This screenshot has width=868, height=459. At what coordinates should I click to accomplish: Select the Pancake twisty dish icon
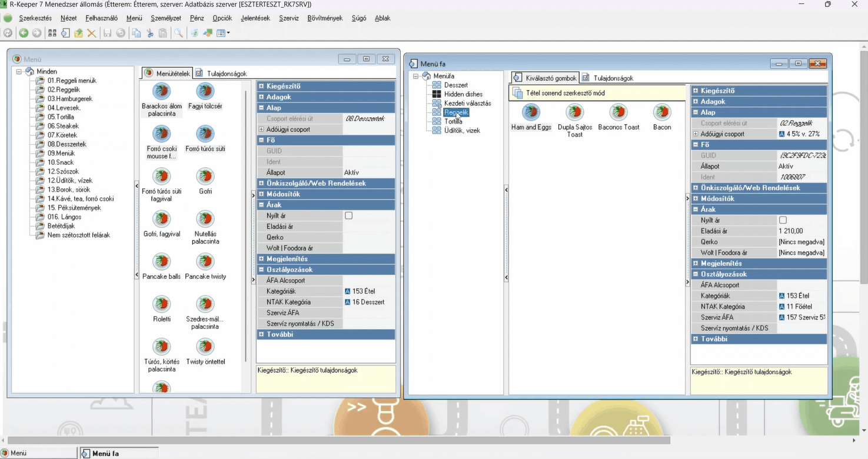[205, 261]
